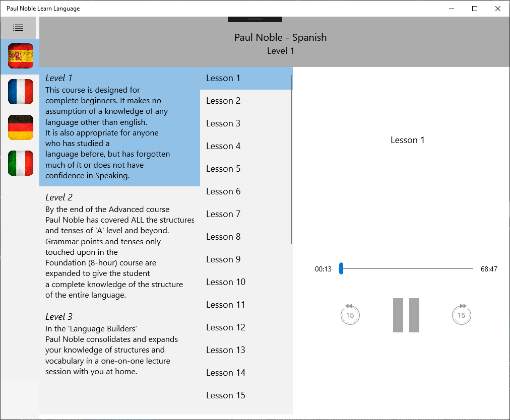The image size is (510, 420).
Task: Rewind 15 seconds
Action: tap(350, 315)
